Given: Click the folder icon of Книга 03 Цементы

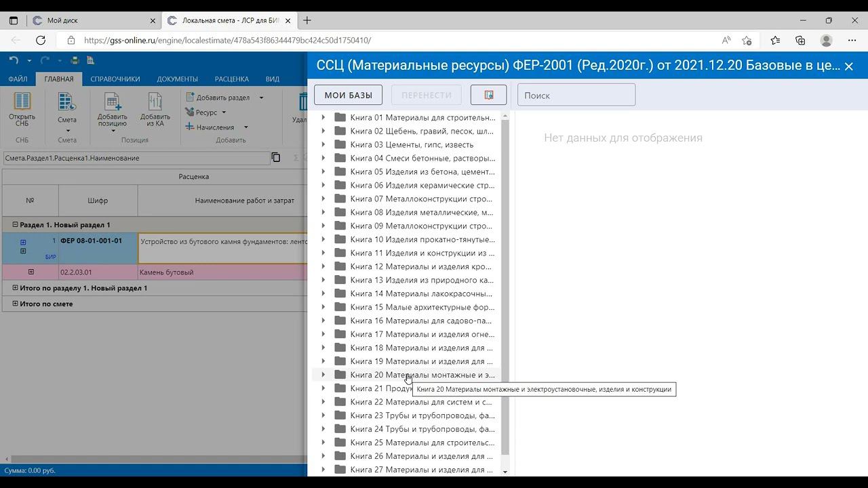Looking at the screenshot, I should coord(340,144).
